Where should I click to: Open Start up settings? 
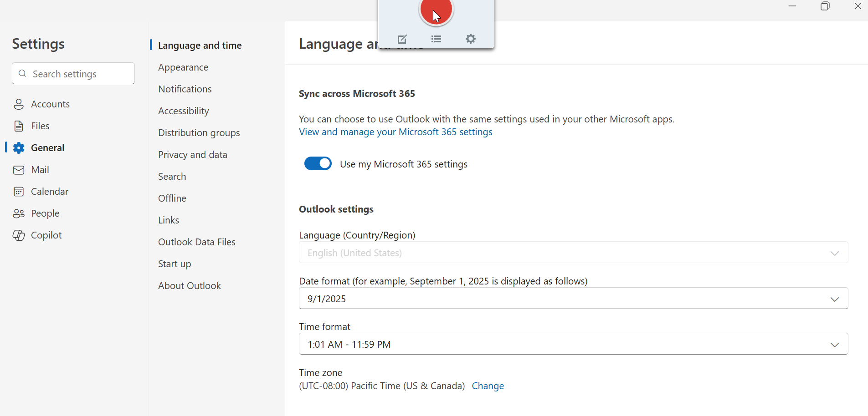175,264
